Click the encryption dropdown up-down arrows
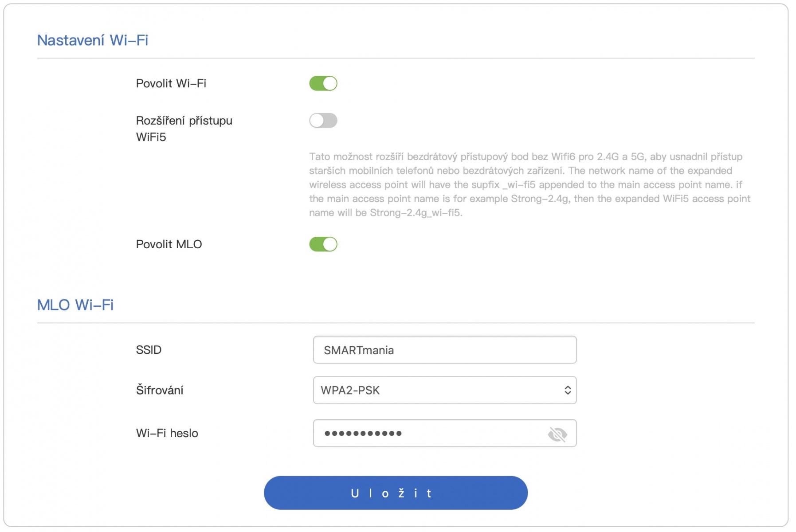Image resolution: width=796 pixels, height=532 pixels. point(567,390)
